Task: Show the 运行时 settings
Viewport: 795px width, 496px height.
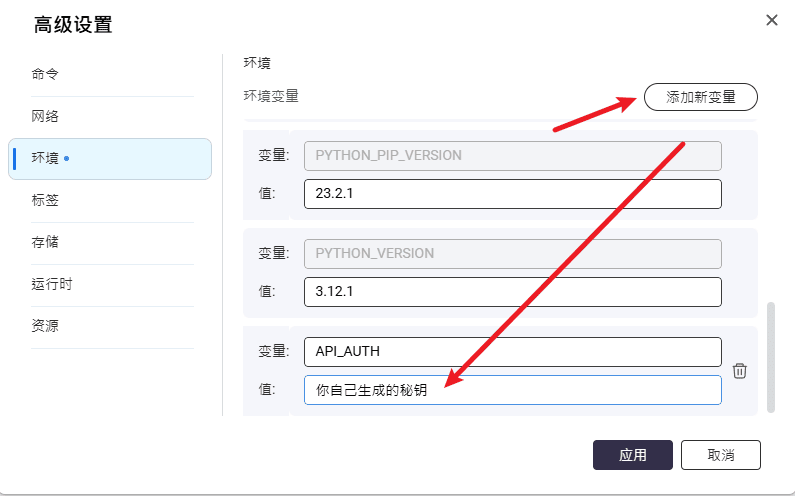Action: [52, 284]
